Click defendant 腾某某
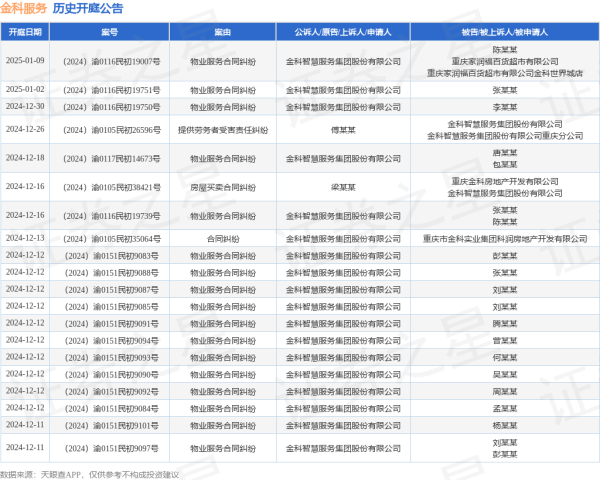The width and height of the screenshot is (600, 480). point(505,324)
